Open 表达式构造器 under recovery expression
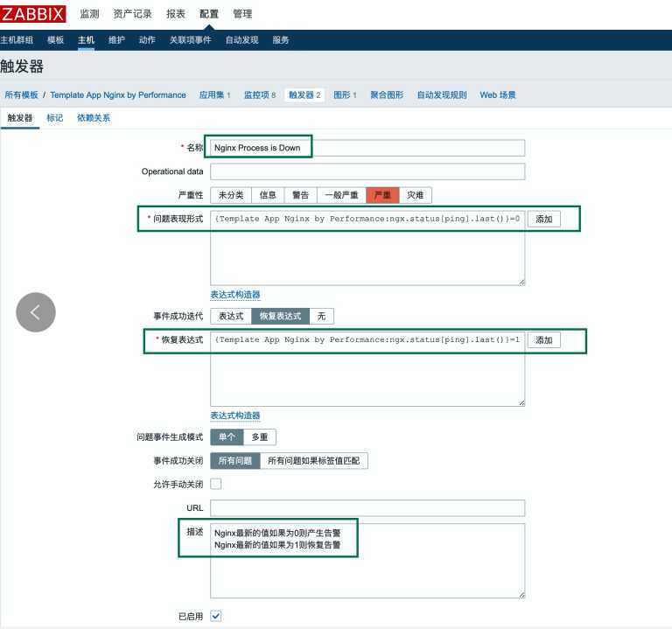Screen dimensions: 672x629 [235, 416]
